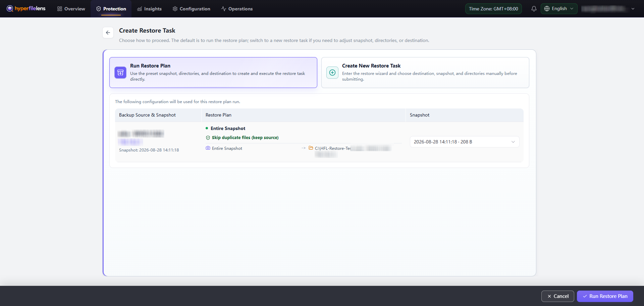Click the Snapshot: 2026-08-28 14:11:18 text

point(149,150)
